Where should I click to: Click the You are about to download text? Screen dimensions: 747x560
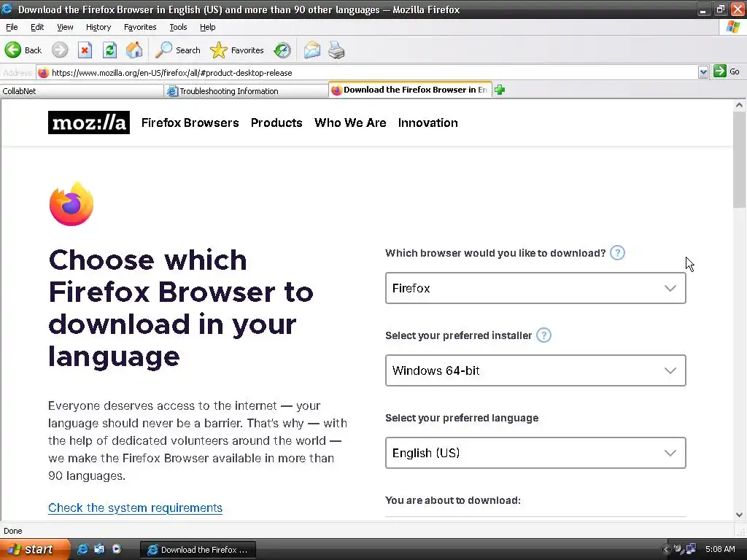452,500
